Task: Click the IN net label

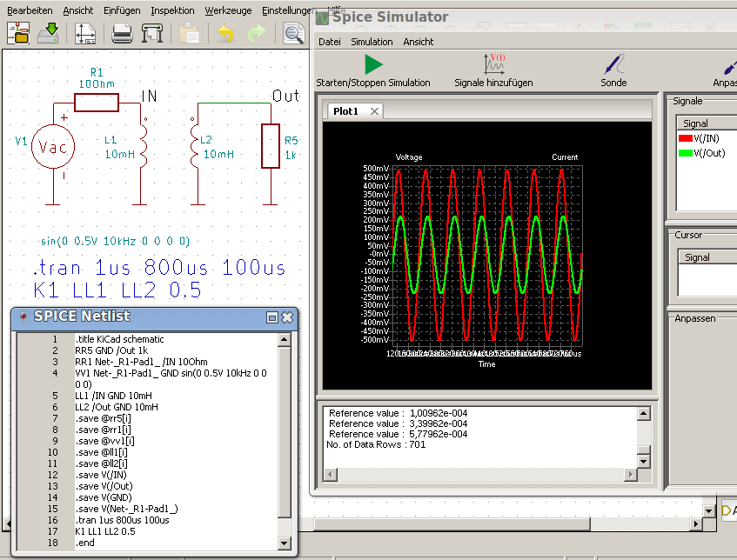Action: coord(150,97)
